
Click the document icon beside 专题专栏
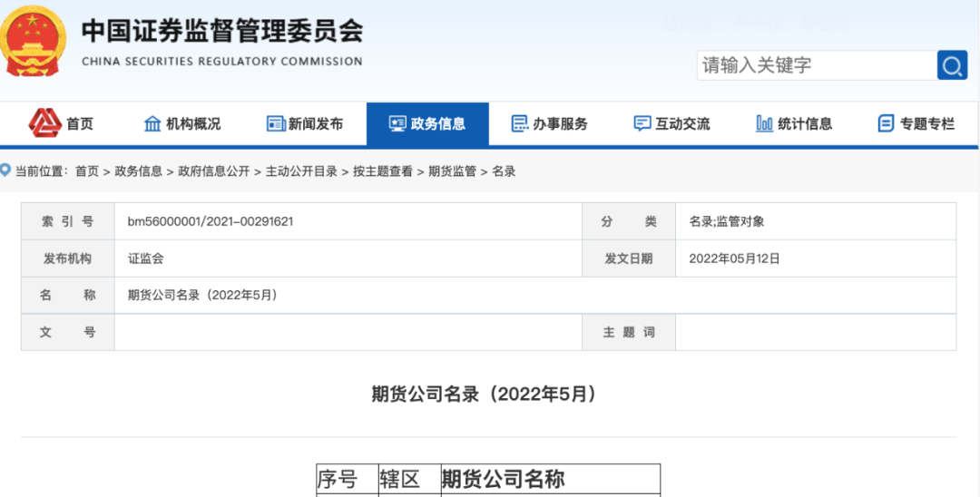[887, 123]
